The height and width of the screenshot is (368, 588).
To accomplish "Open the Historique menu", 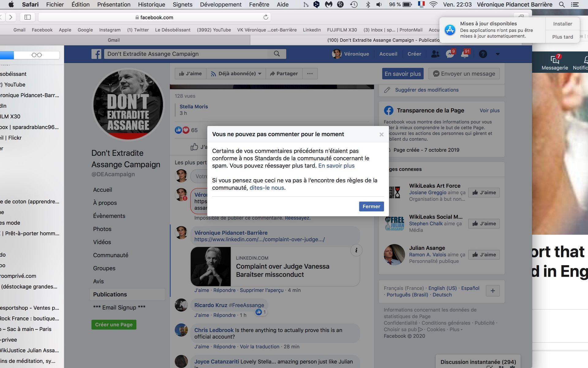I will [151, 4].
